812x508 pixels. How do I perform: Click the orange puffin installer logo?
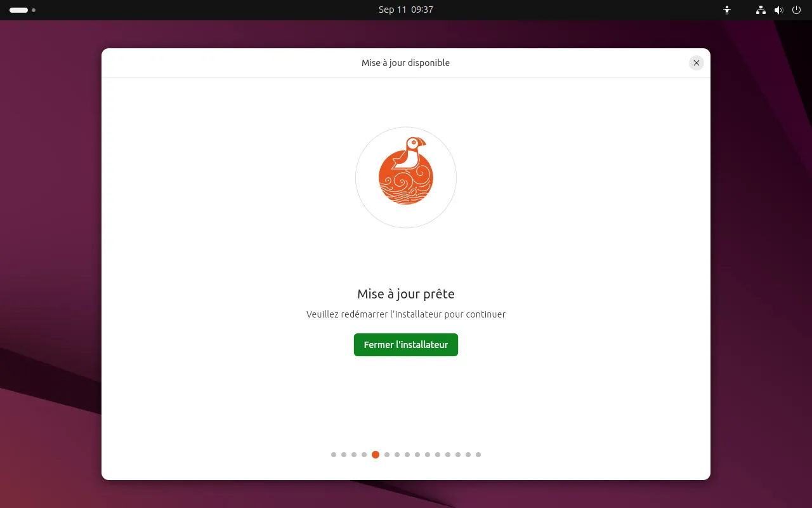pyautogui.click(x=406, y=170)
